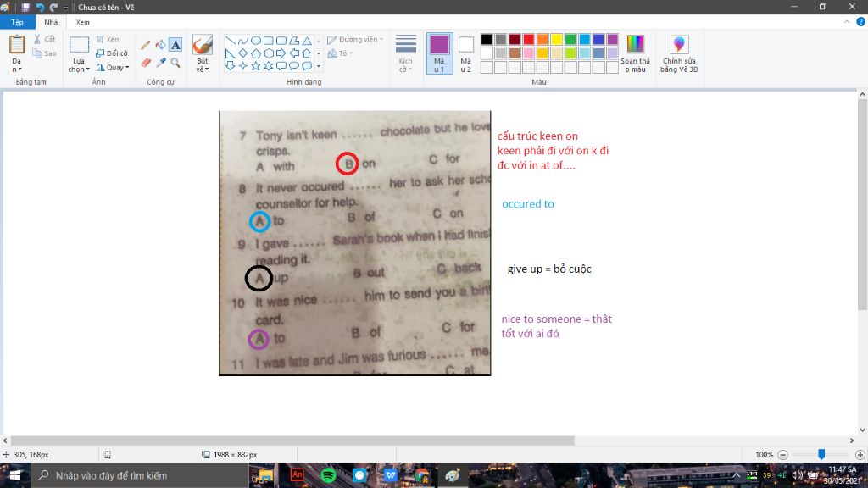Open the Windows Start menu
This screenshot has height=488, width=868.
pyautogui.click(x=15, y=475)
